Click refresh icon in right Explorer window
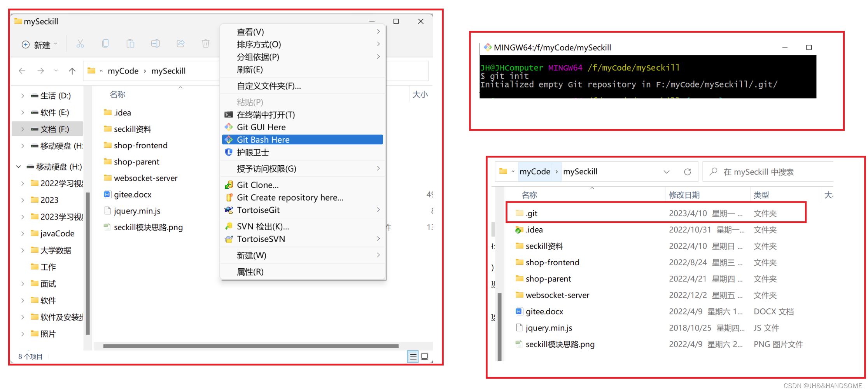 pyautogui.click(x=688, y=171)
